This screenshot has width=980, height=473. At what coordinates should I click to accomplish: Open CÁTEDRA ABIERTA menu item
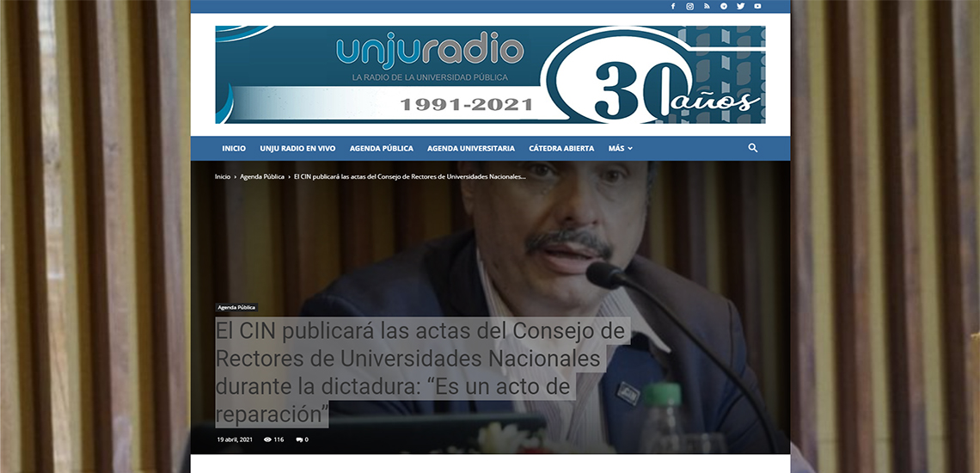[x=561, y=148]
